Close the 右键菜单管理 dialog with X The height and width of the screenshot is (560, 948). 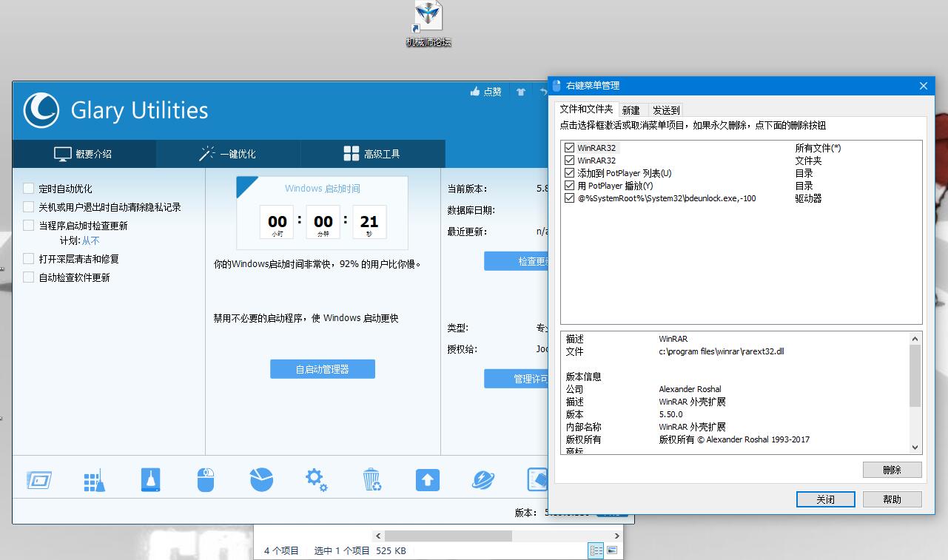point(923,86)
